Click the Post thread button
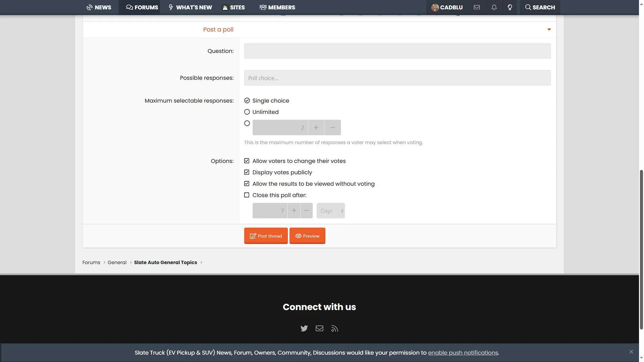Screen dimensions: 644x362 266,236
